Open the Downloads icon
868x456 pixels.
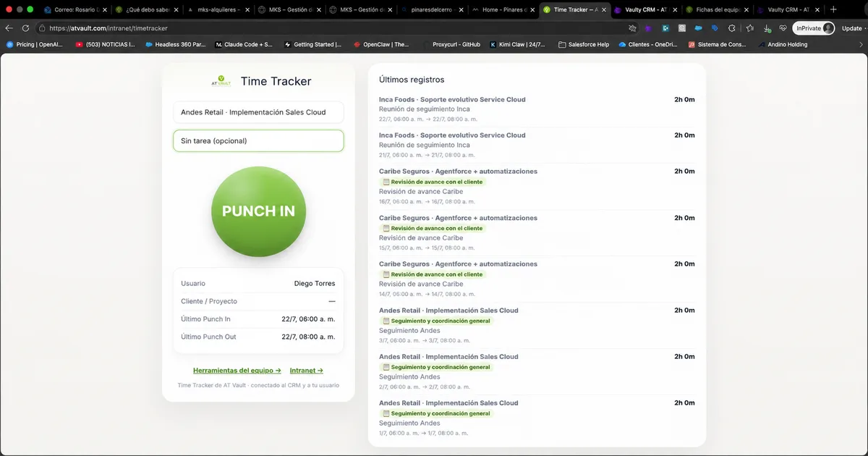[x=767, y=28]
